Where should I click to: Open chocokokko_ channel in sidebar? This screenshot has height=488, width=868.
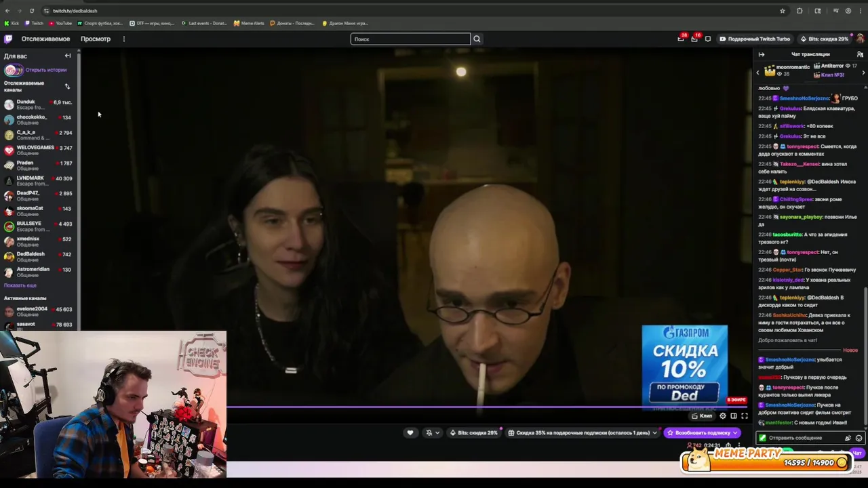point(38,120)
